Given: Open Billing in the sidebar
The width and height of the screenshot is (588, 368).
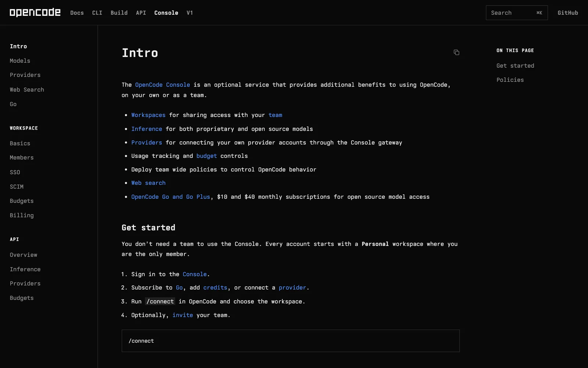Looking at the screenshot, I should click(22, 215).
